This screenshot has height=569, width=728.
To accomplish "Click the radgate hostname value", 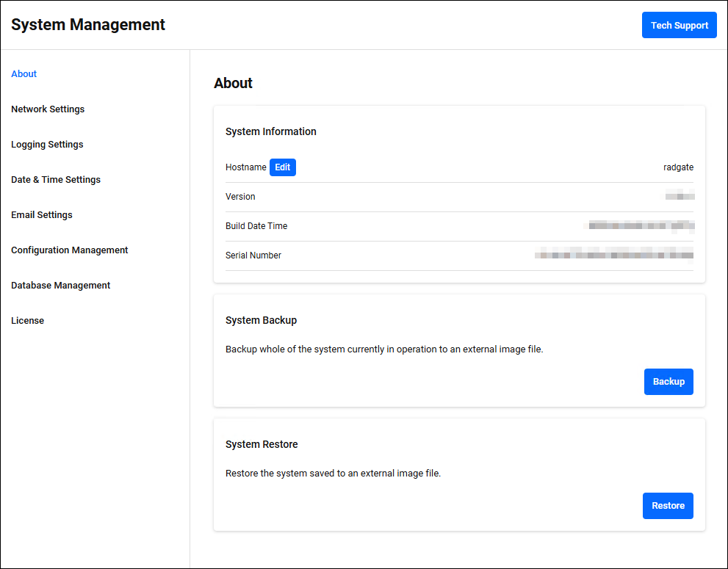I will pos(678,167).
